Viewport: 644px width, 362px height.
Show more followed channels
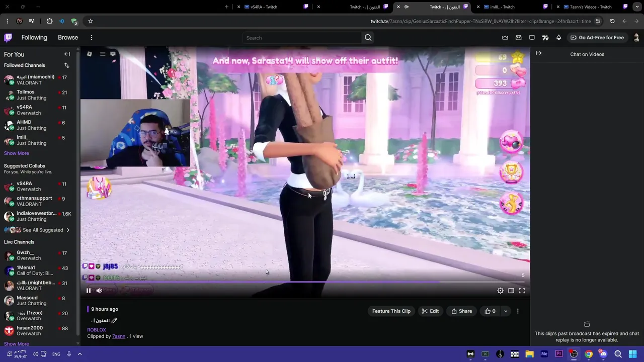point(17,153)
